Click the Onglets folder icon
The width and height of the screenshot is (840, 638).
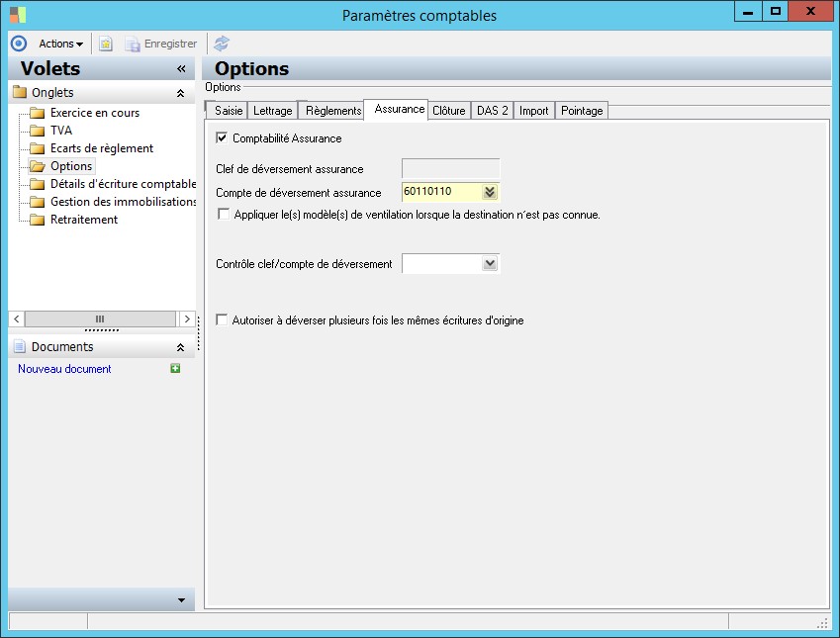point(20,92)
